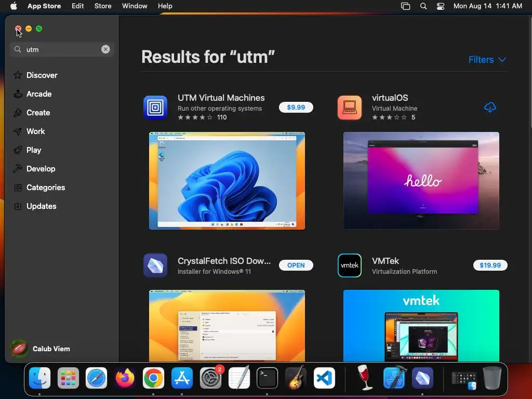Open the CrystalFetch ISO Downloader app icon
The image size is (532, 399).
pyautogui.click(x=155, y=265)
